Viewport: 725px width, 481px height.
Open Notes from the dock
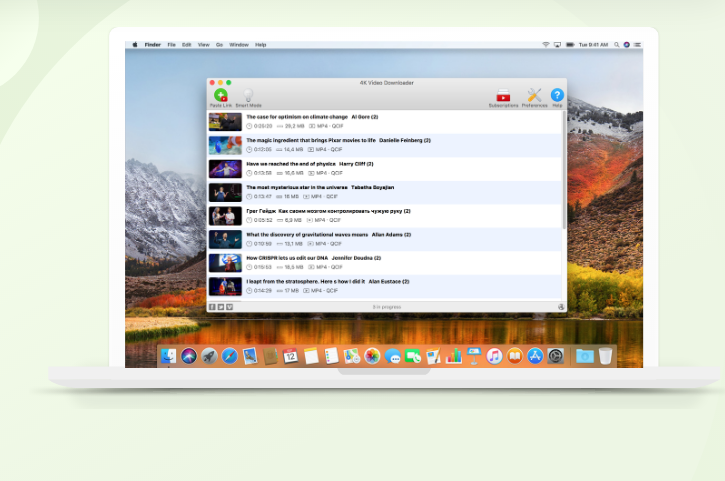(x=311, y=356)
